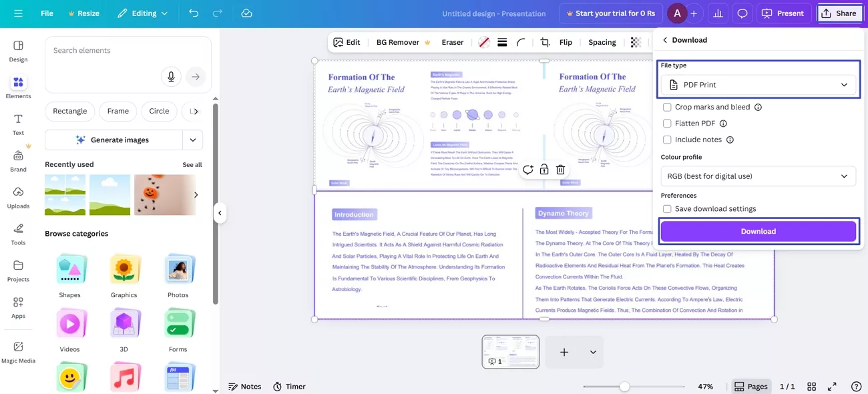868x394 pixels.
Task: Open the Tools sidebar panel
Action: pos(18,234)
